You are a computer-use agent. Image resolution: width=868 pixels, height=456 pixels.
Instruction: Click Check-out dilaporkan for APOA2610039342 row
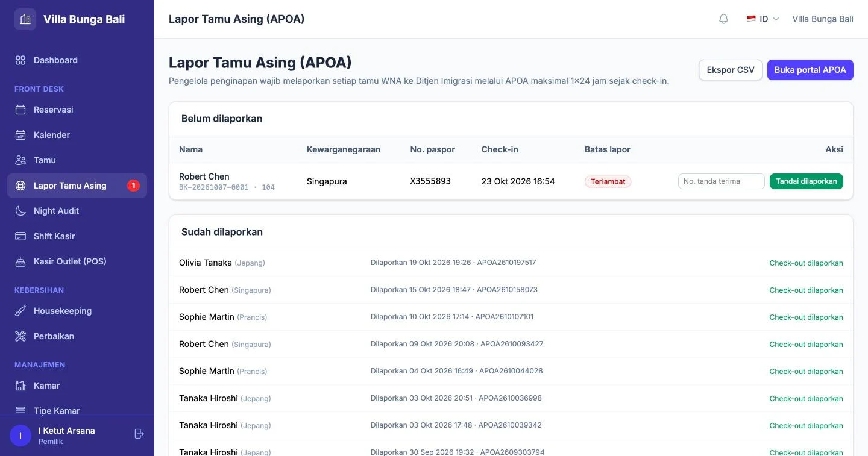pos(806,426)
